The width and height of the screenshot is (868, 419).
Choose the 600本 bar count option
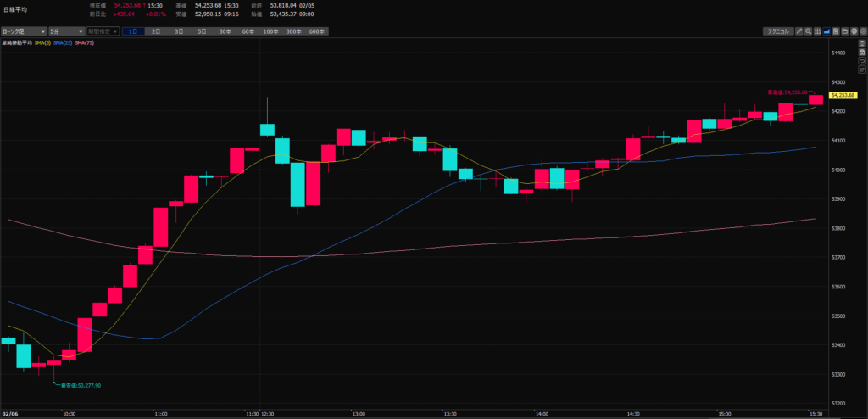coord(316,31)
